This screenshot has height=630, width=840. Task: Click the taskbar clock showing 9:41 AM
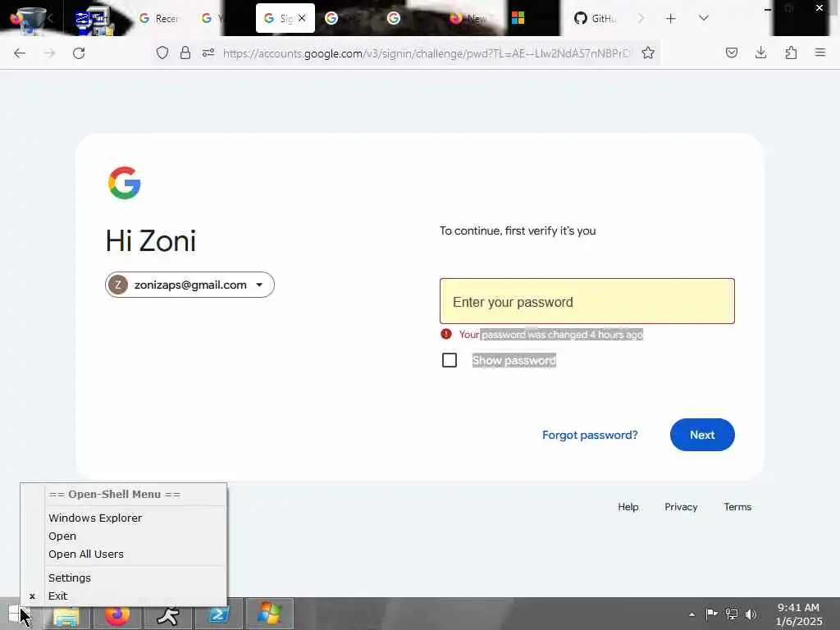click(799, 614)
